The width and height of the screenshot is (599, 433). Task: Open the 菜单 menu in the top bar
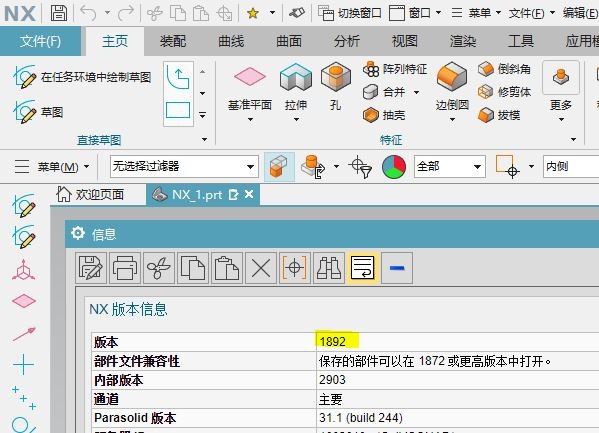(x=476, y=13)
